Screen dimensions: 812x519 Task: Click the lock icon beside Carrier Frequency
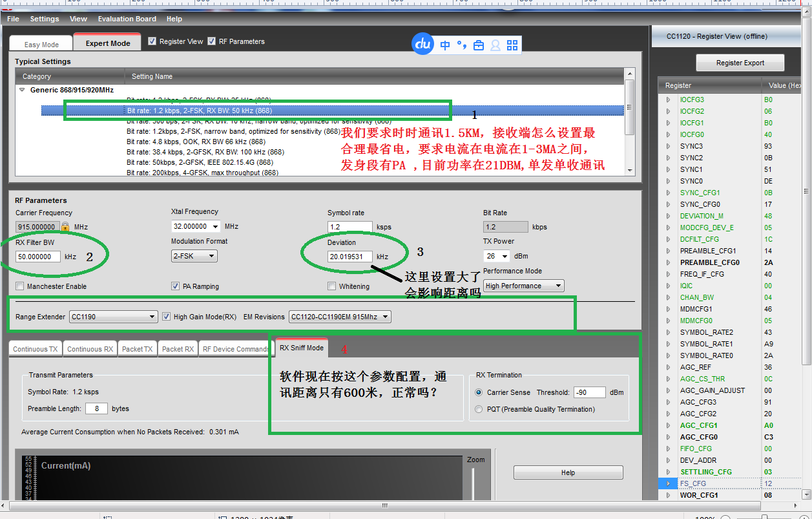click(x=65, y=227)
